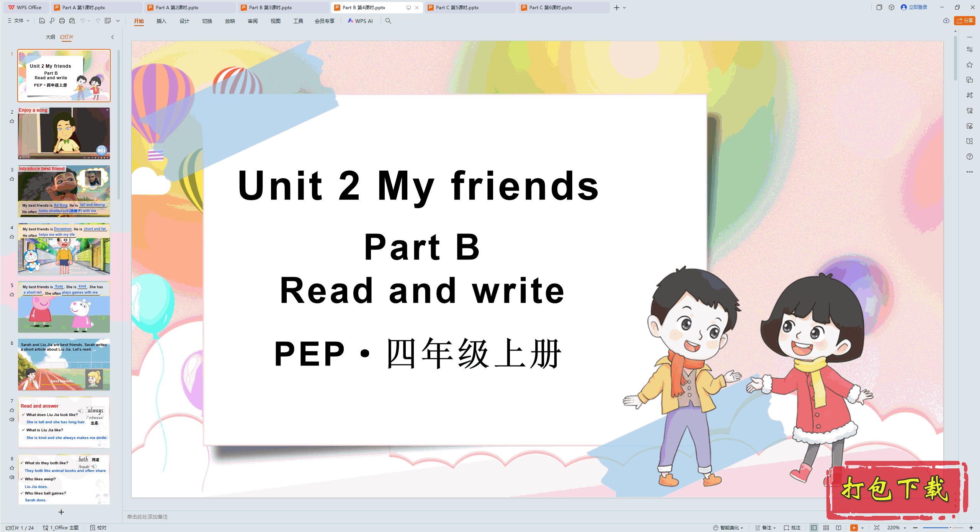Click zoom in plus button
This screenshot has width=980, height=532.
[971, 528]
